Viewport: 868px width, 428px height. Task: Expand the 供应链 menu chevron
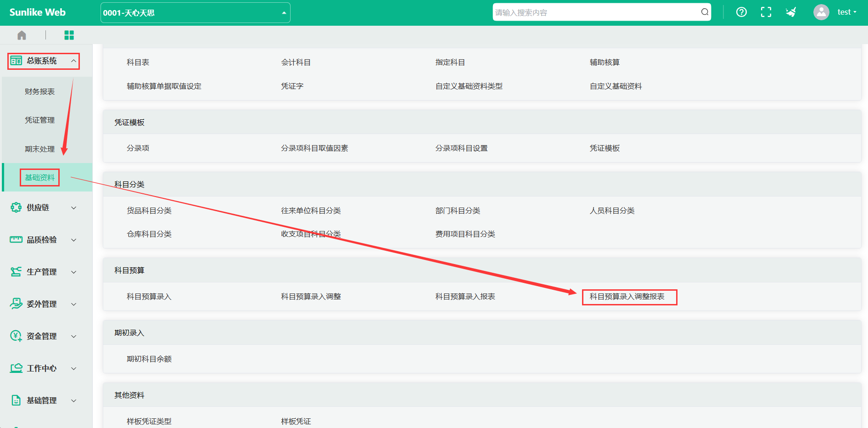pyautogui.click(x=73, y=208)
